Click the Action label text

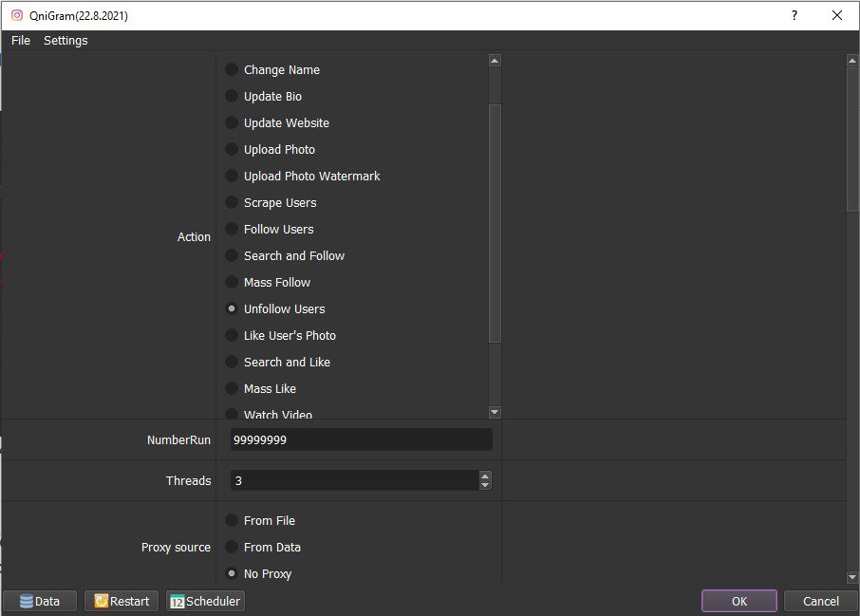click(194, 237)
